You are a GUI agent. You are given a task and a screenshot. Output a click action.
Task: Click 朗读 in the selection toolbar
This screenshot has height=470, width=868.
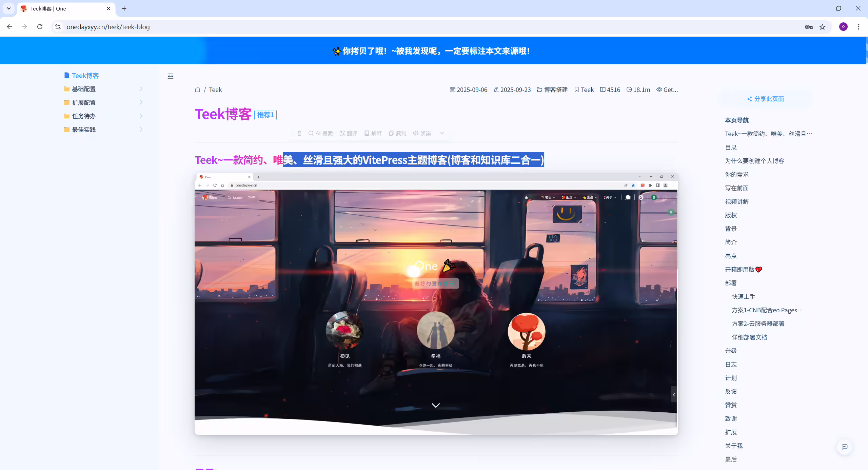422,133
